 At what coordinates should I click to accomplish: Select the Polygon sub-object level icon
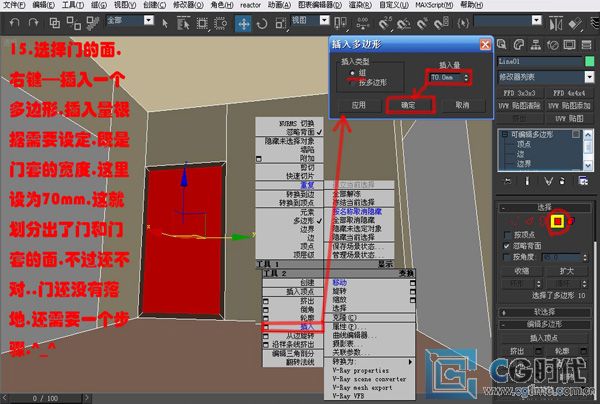557,221
